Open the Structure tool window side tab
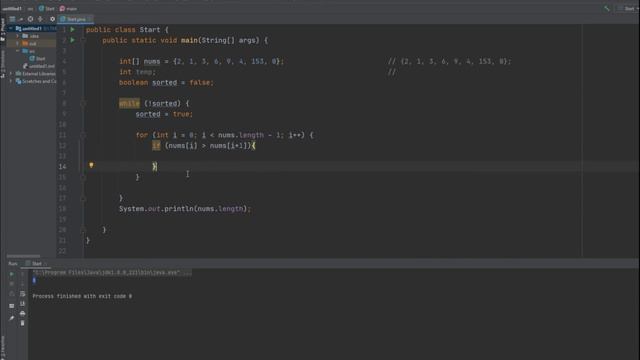 (3, 63)
